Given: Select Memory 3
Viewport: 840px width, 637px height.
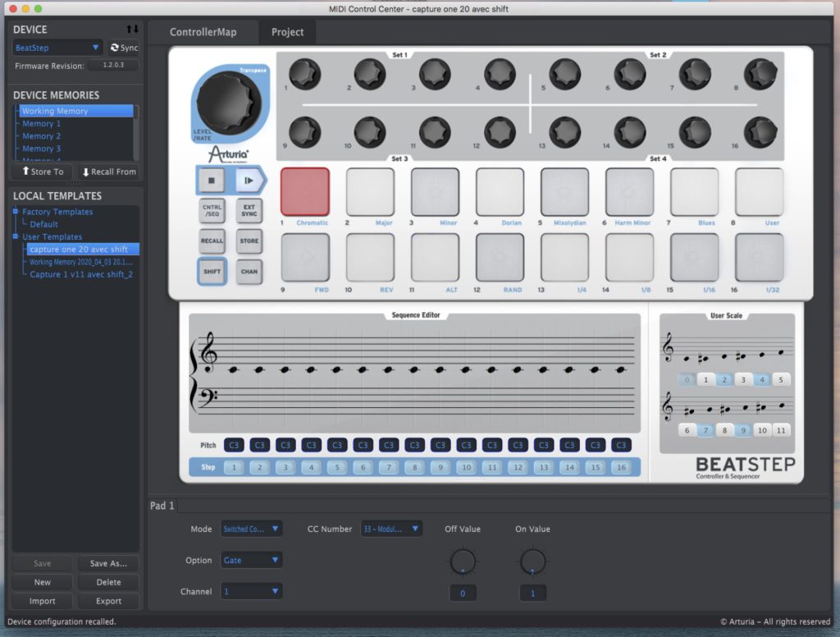Looking at the screenshot, I should pyautogui.click(x=41, y=149).
